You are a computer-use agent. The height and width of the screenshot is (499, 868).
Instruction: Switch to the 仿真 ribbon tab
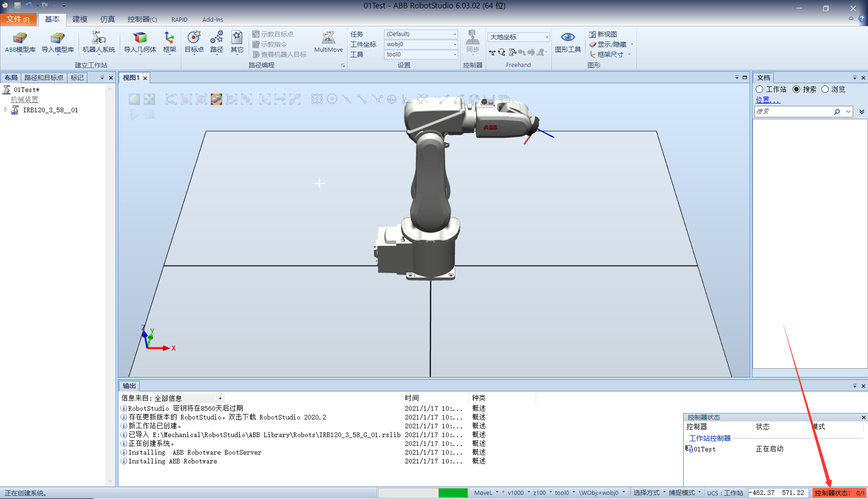click(107, 19)
